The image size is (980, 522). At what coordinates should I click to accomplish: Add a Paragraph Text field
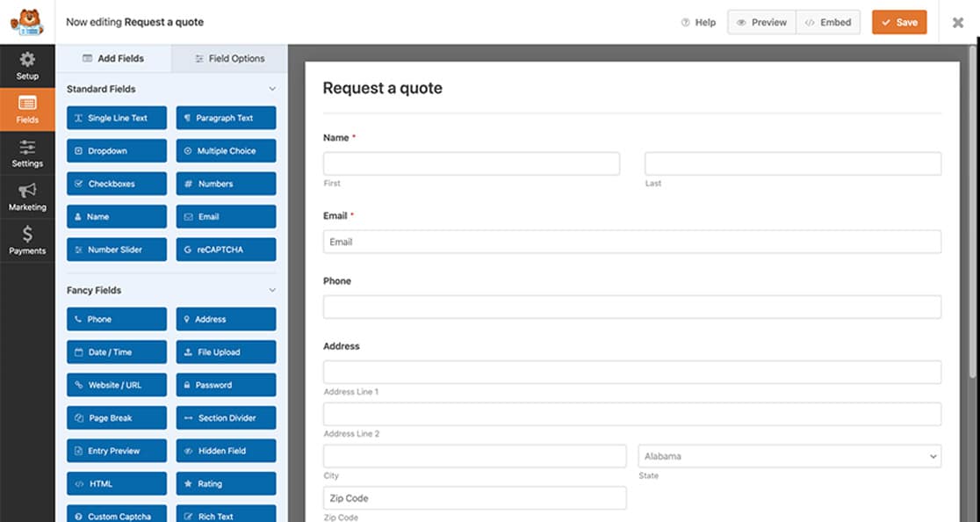coord(227,118)
